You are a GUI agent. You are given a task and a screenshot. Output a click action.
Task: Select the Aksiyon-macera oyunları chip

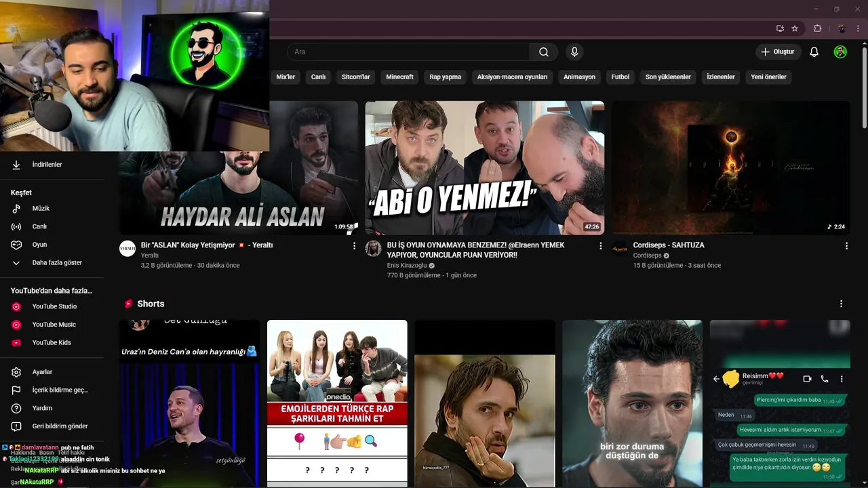click(512, 77)
